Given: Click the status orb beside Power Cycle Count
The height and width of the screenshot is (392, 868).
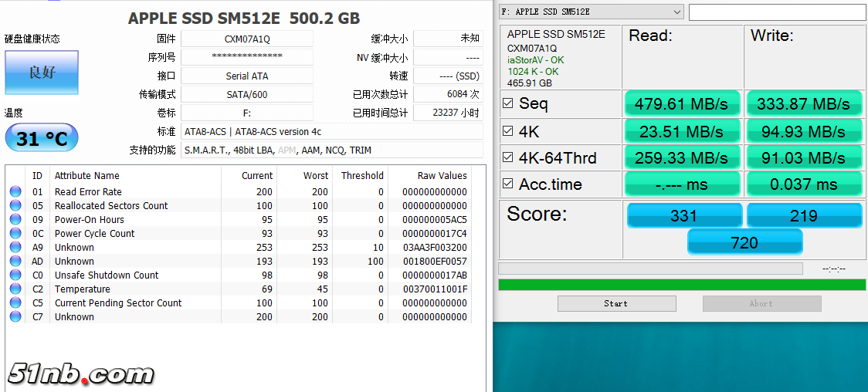Looking at the screenshot, I should (x=15, y=234).
